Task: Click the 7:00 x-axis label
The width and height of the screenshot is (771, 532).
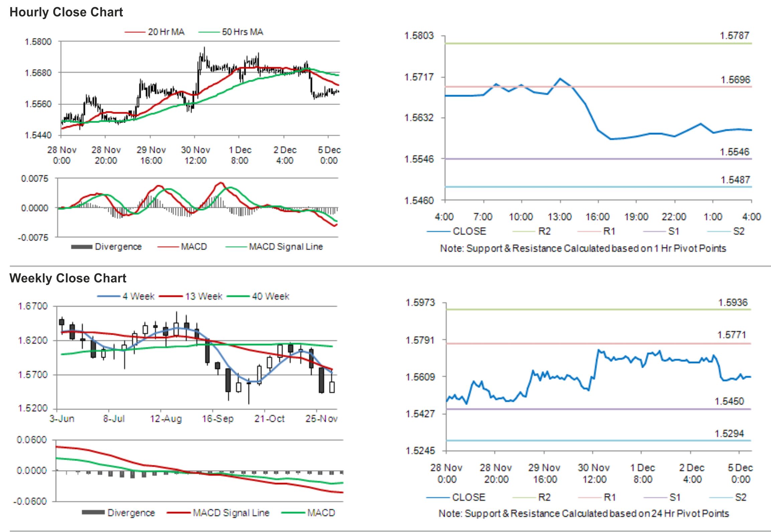Action: point(483,217)
